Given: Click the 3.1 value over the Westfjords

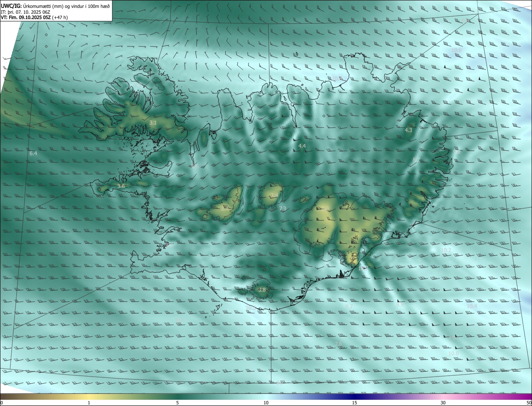Looking at the screenshot, I should coord(153,122).
